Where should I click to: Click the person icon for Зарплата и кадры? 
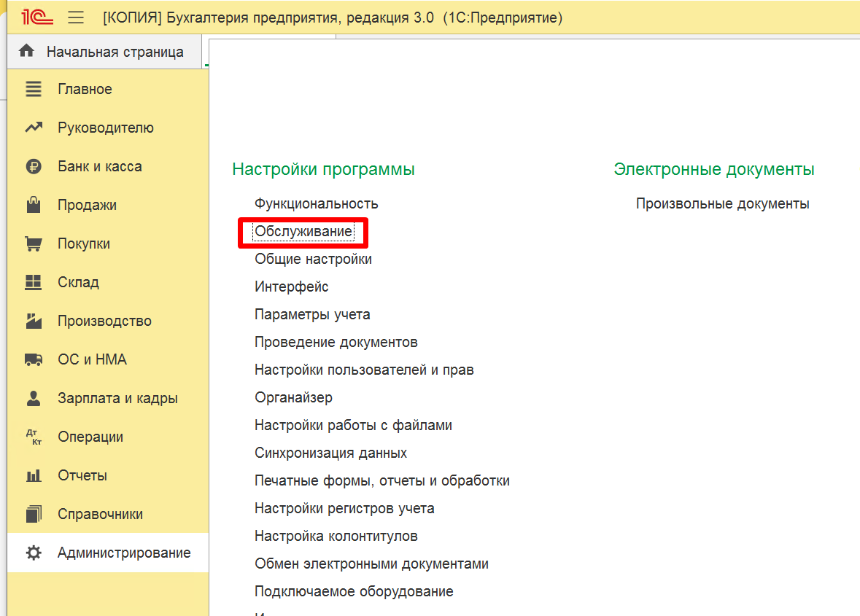tap(34, 399)
